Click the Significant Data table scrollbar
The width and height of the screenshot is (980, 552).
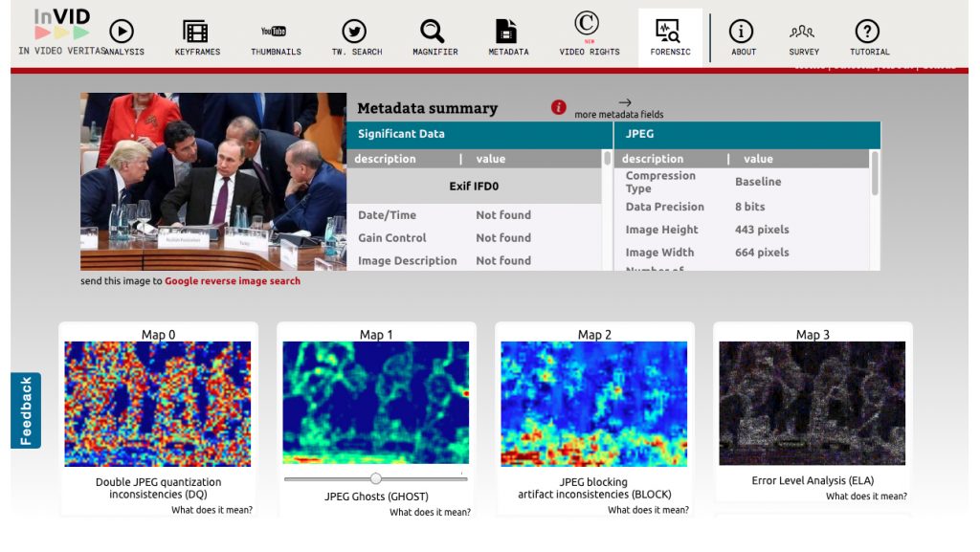coord(607,158)
